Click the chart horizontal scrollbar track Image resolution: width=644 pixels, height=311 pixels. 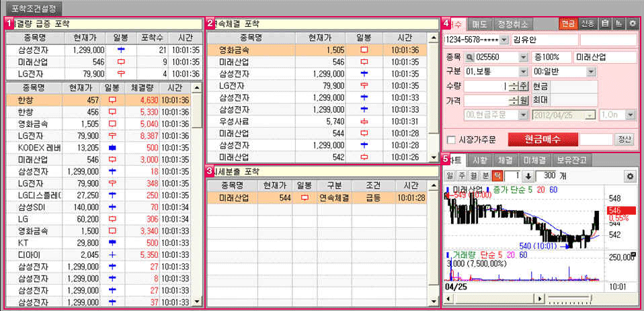[495, 298]
